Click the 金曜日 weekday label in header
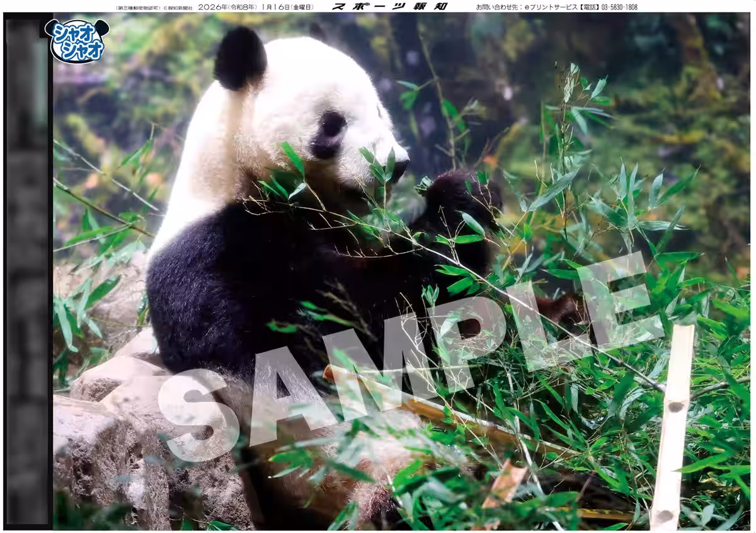756x533 pixels. click(x=301, y=7)
